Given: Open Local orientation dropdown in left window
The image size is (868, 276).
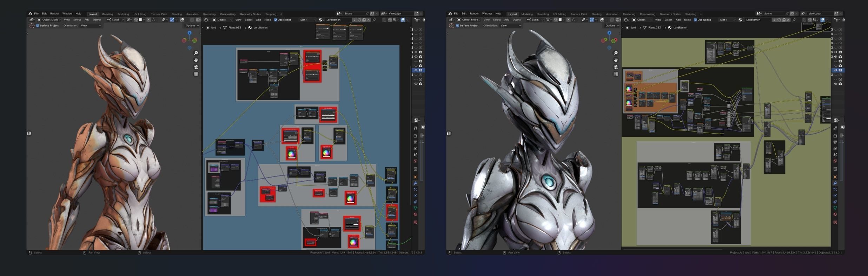Looking at the screenshot, I should (x=115, y=20).
